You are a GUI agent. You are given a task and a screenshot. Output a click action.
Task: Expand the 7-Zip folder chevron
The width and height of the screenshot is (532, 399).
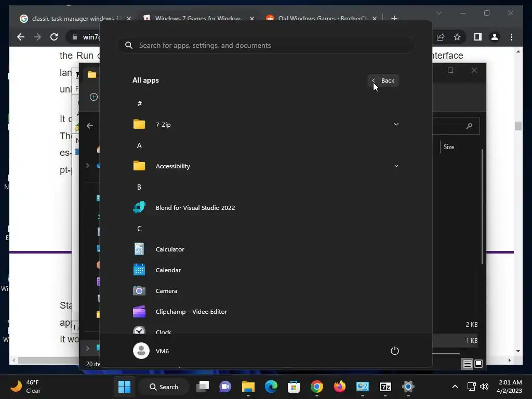[x=396, y=124]
